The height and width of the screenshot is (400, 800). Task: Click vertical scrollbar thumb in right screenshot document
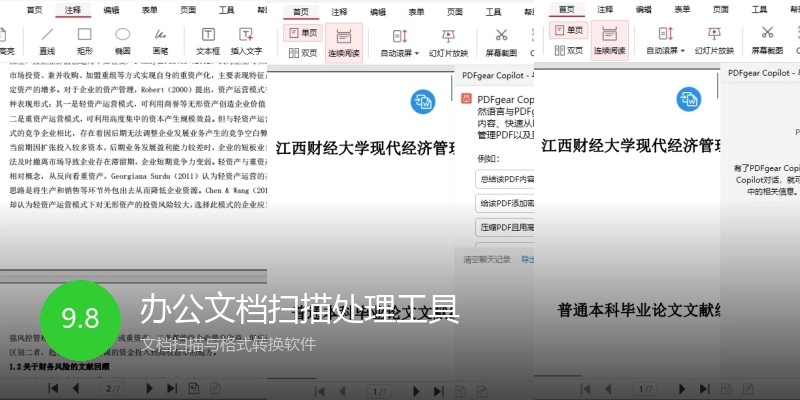(718, 84)
